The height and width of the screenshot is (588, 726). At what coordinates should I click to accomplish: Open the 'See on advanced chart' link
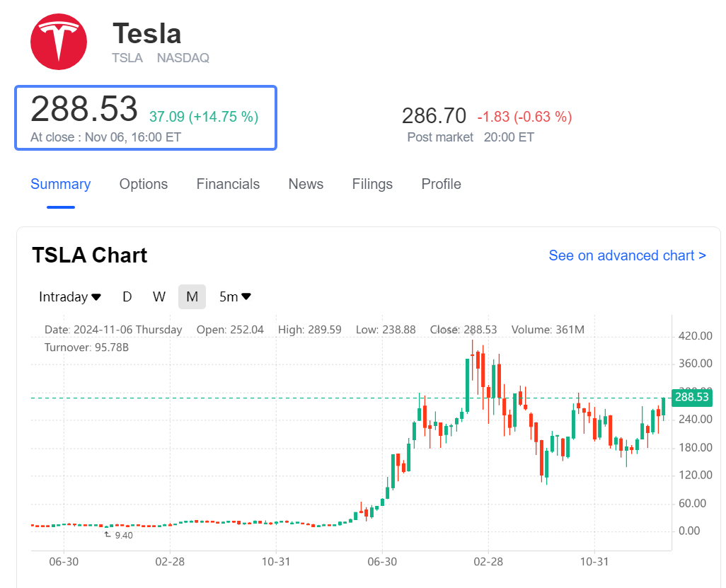click(627, 255)
